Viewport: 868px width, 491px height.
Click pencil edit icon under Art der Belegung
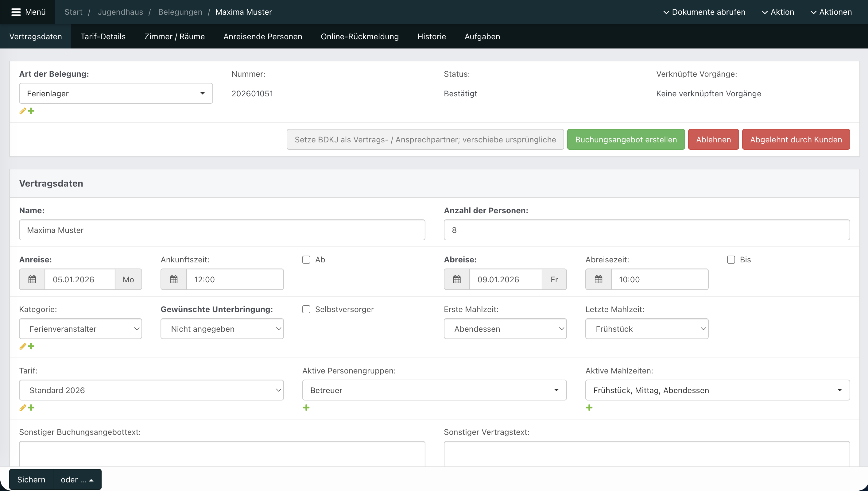(23, 111)
